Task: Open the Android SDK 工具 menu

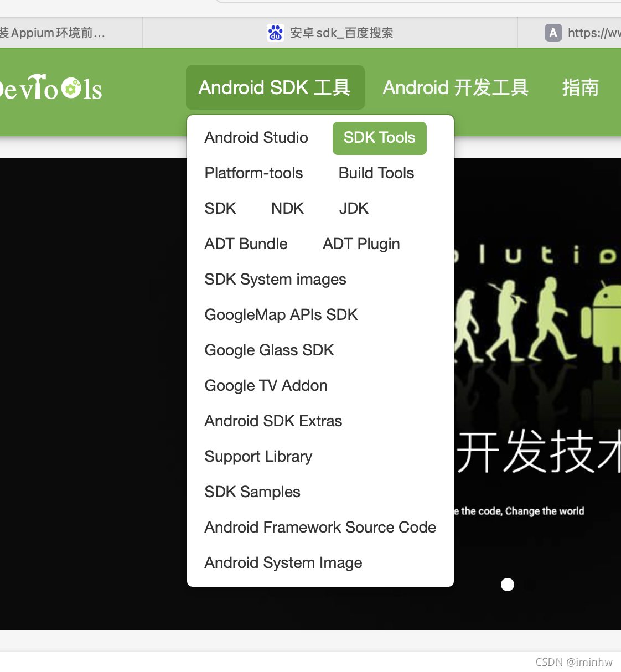Action: [275, 87]
